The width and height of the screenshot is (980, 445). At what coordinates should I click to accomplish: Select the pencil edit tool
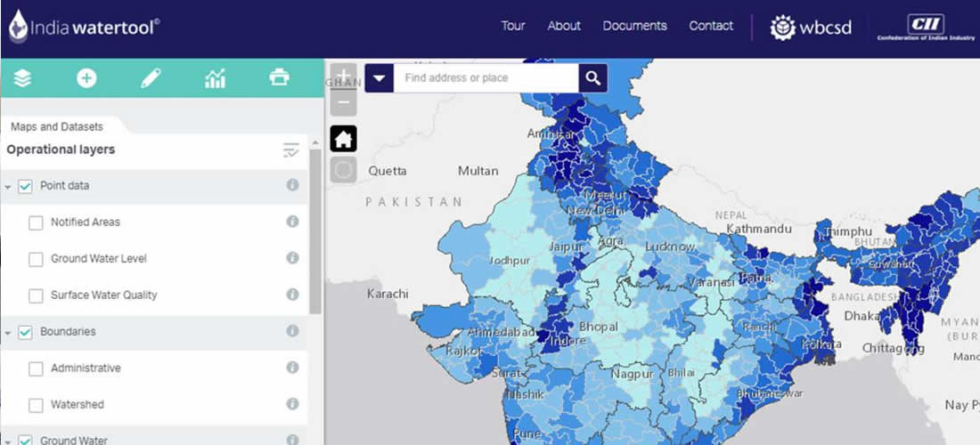point(151,78)
